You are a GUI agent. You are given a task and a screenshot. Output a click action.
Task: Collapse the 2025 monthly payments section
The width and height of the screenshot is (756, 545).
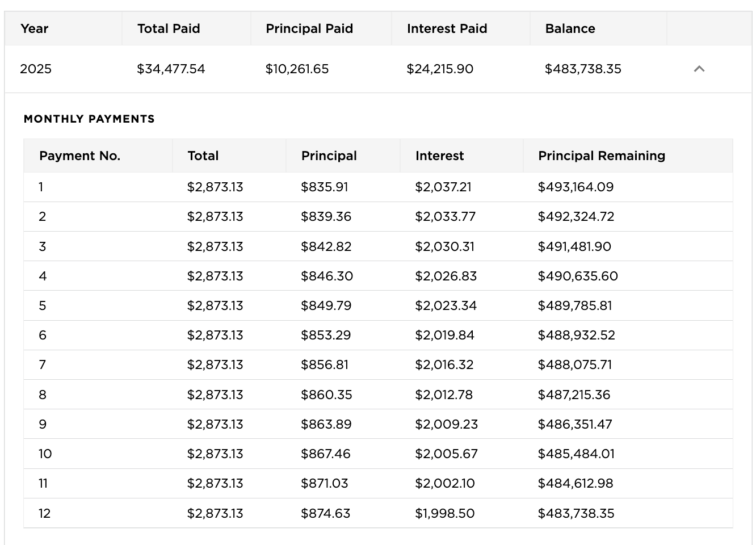[700, 69]
